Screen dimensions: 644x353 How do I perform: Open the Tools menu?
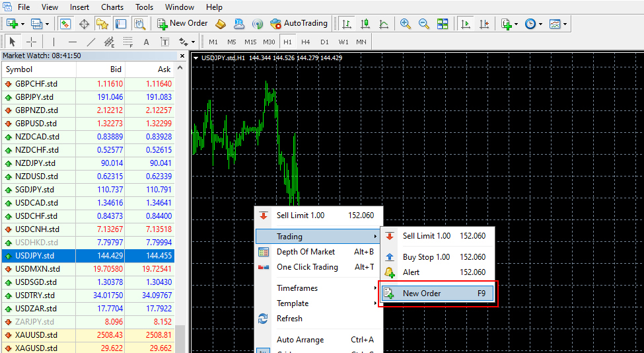[x=144, y=7]
